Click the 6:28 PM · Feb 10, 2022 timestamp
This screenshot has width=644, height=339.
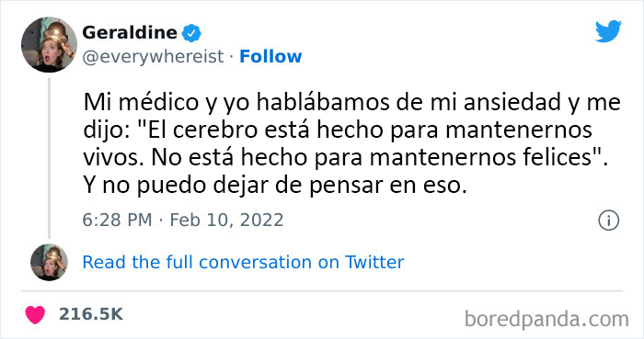(183, 220)
